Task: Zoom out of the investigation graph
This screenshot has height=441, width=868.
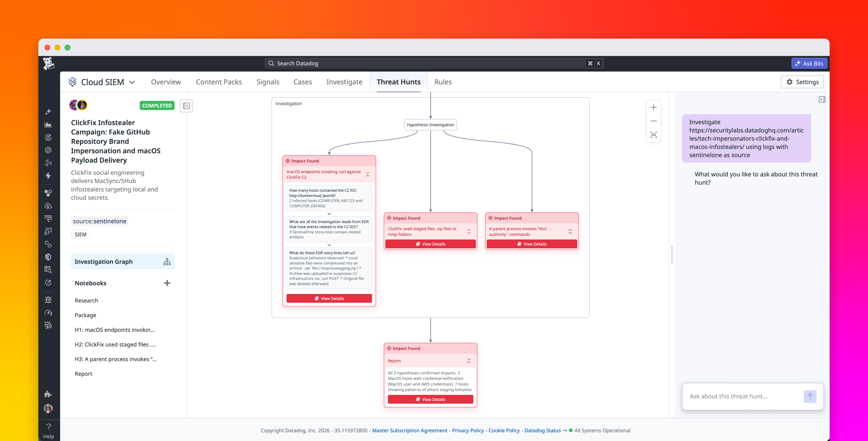Action: click(653, 121)
